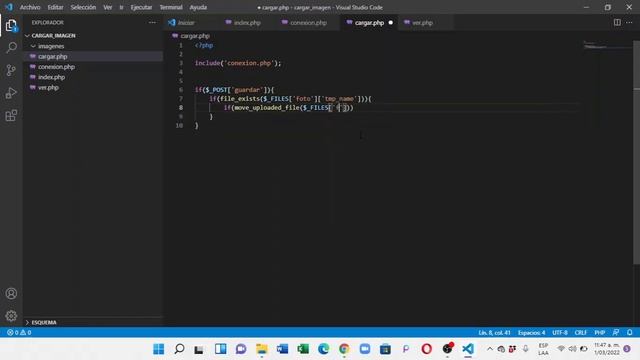Open the Ir menu

(121, 7)
